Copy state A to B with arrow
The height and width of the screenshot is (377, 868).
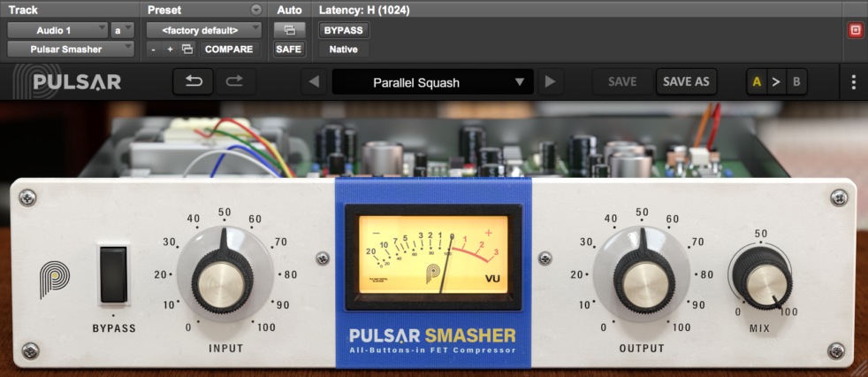tap(777, 82)
